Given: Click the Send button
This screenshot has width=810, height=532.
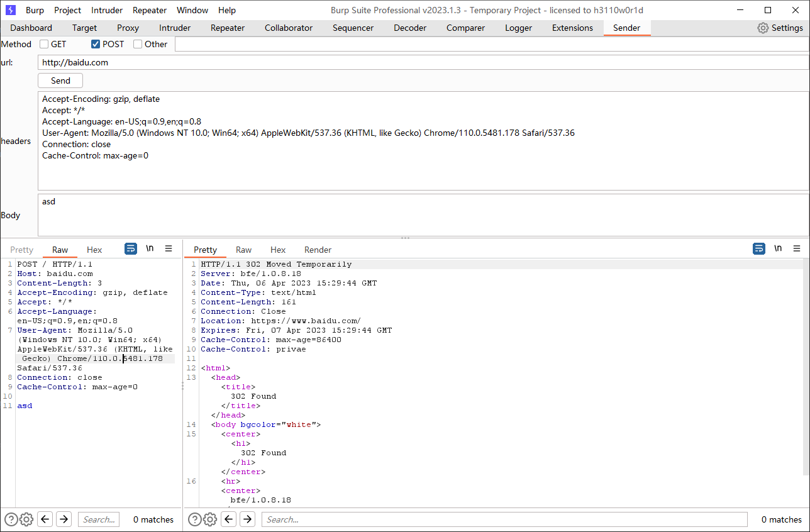Looking at the screenshot, I should (x=60, y=80).
